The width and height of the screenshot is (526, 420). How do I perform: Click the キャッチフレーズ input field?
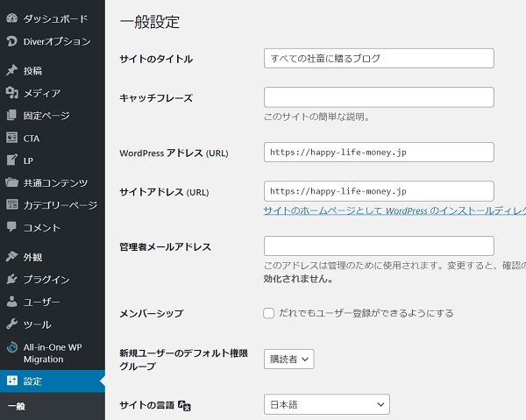tap(379, 97)
